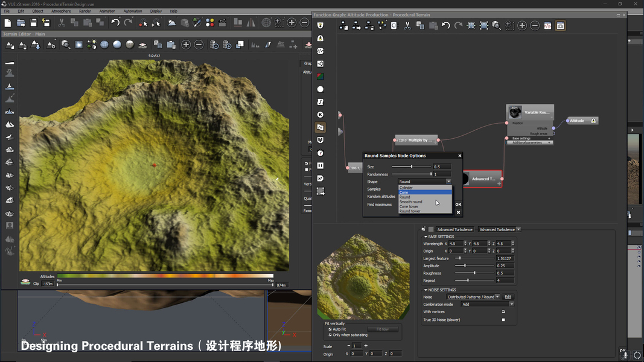Choose Cone tower from Shape list
The height and width of the screenshot is (362, 644).
(409, 206)
